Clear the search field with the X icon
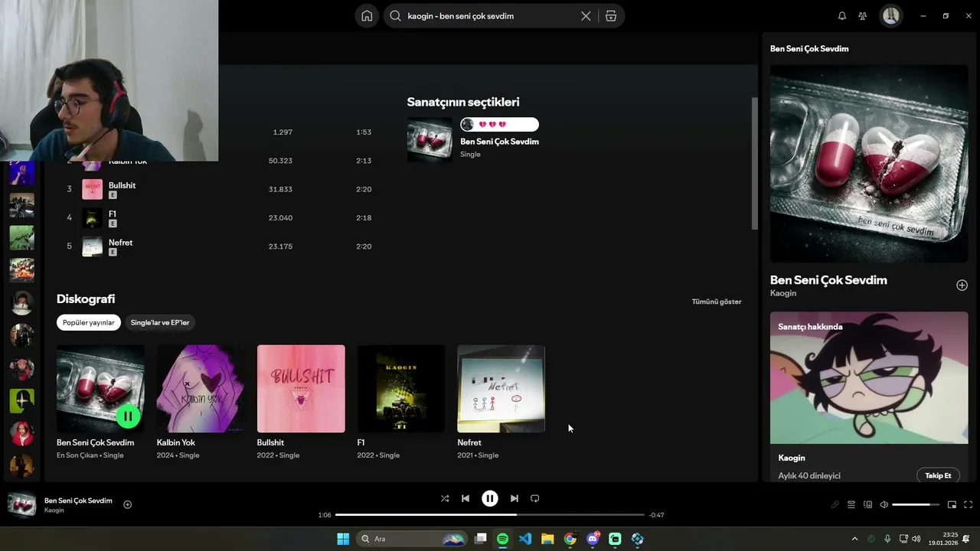 (x=586, y=16)
